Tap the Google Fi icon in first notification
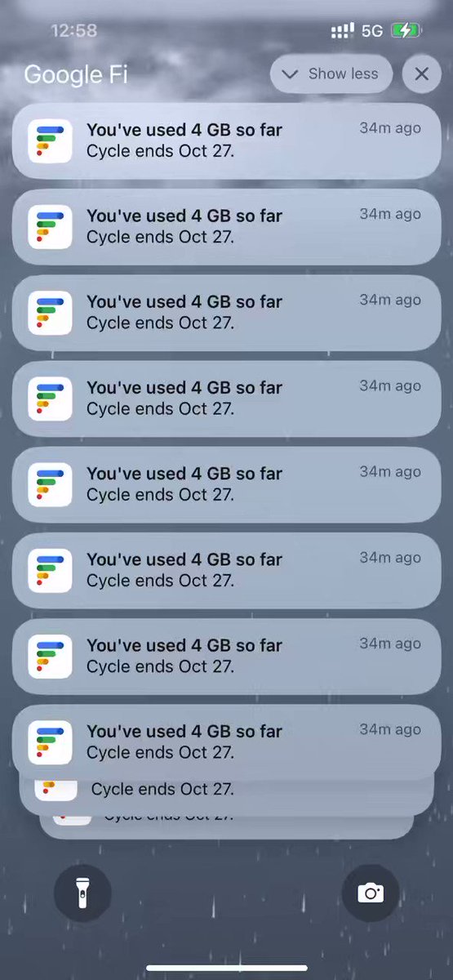Screen dimensions: 453x980 [50, 140]
